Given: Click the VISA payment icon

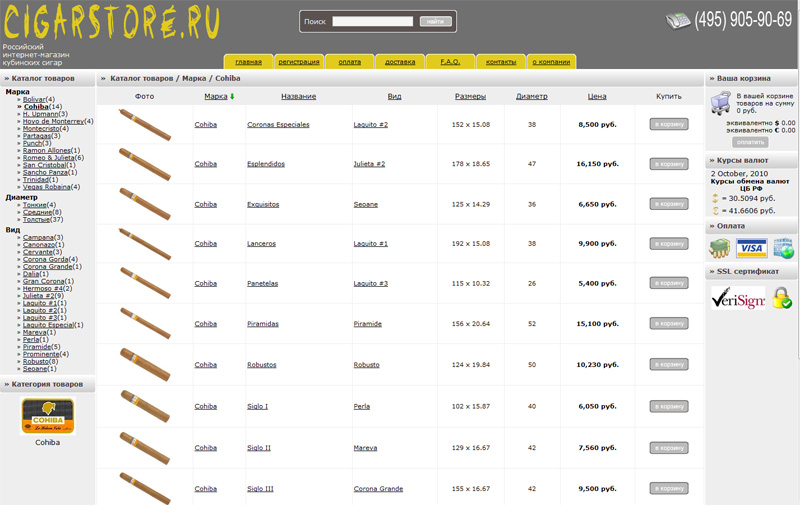Looking at the screenshot, I should (x=752, y=248).
